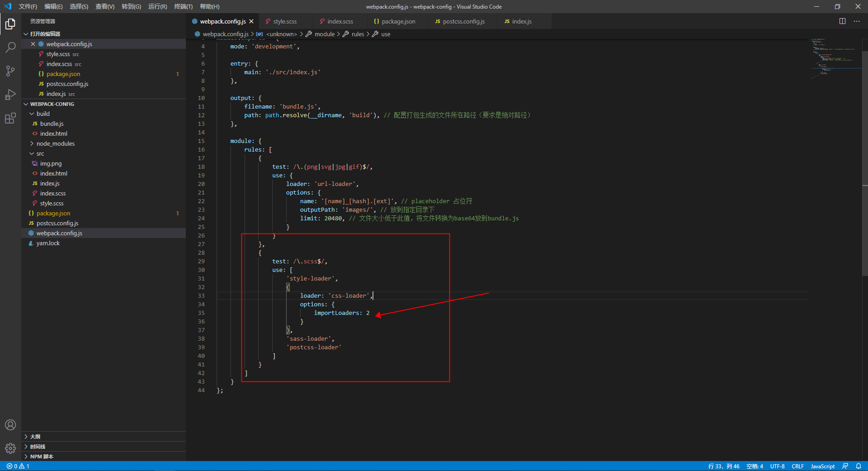
Task: Change language mode via JavaScript status
Action: pyautogui.click(x=822, y=466)
